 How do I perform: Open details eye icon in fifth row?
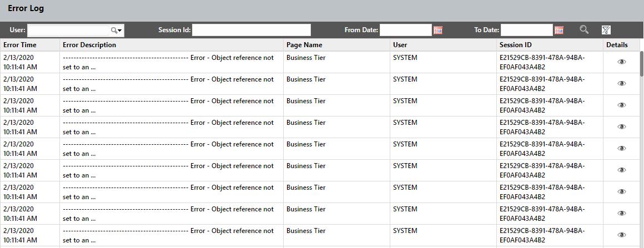(x=621, y=149)
